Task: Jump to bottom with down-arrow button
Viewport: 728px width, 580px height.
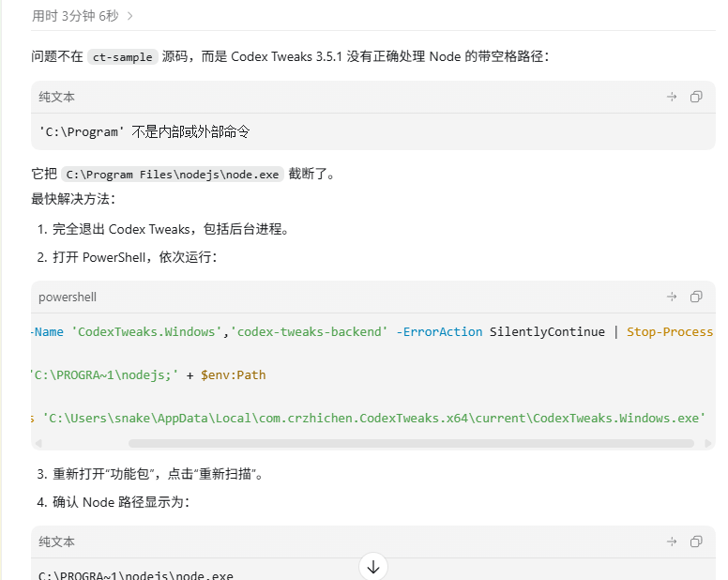Action: (x=373, y=567)
